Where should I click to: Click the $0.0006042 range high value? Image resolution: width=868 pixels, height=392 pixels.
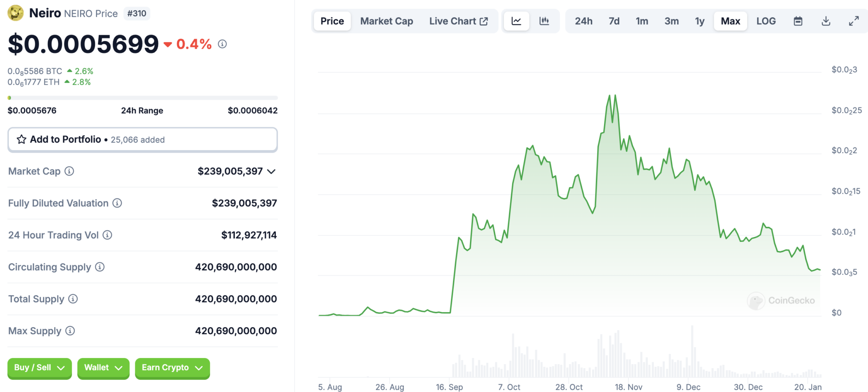[x=253, y=111]
